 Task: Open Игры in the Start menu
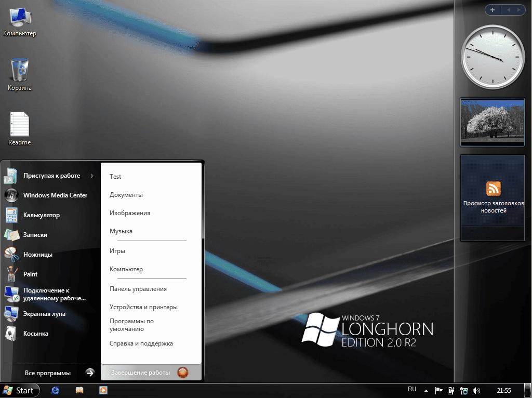pos(117,251)
